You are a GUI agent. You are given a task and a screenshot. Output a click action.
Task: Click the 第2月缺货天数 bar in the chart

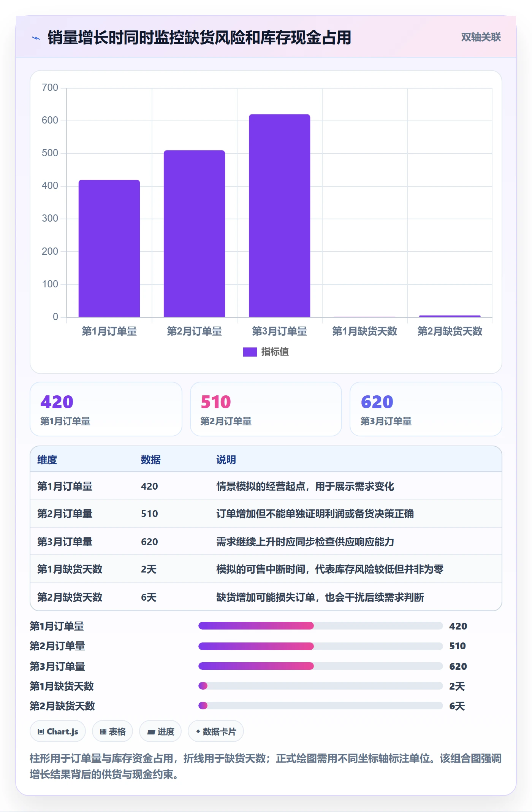point(450,316)
